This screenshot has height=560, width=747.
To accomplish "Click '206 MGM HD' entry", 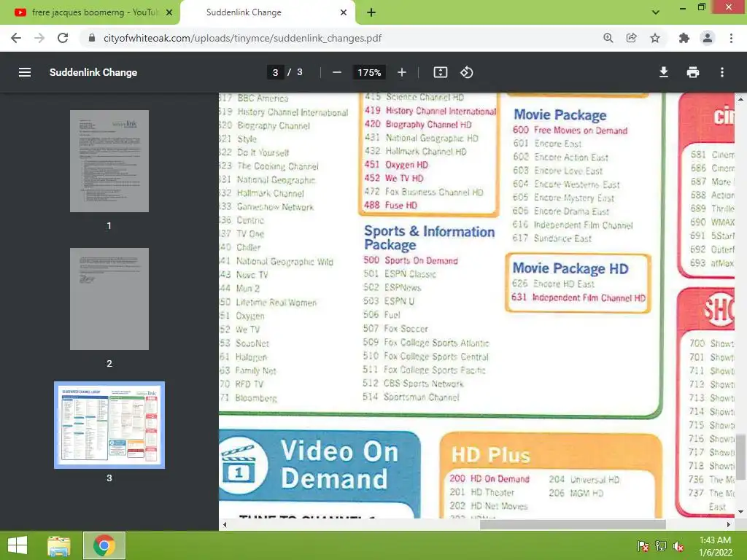I will point(576,493).
